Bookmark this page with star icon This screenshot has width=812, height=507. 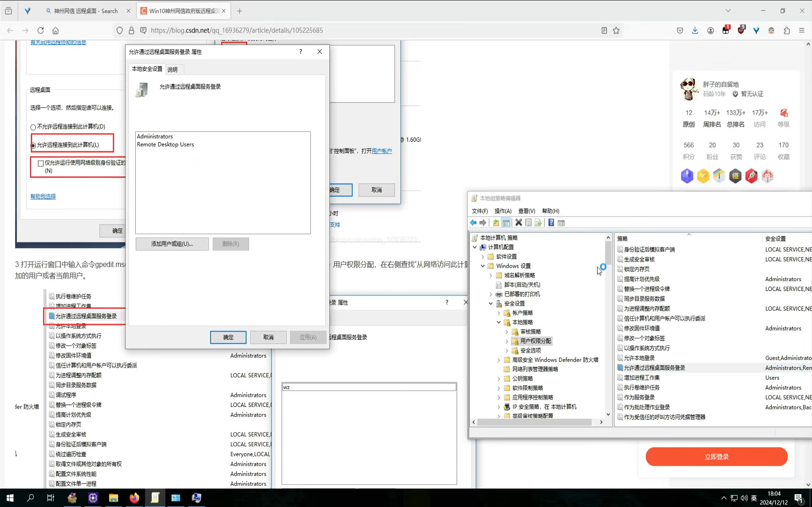(x=616, y=30)
